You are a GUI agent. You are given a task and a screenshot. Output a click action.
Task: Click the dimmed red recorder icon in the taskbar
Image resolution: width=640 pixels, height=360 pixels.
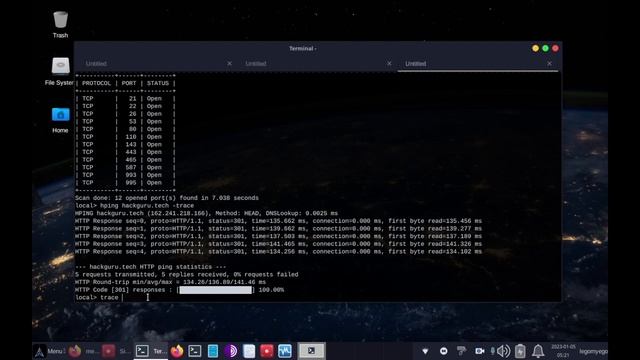tap(109, 351)
